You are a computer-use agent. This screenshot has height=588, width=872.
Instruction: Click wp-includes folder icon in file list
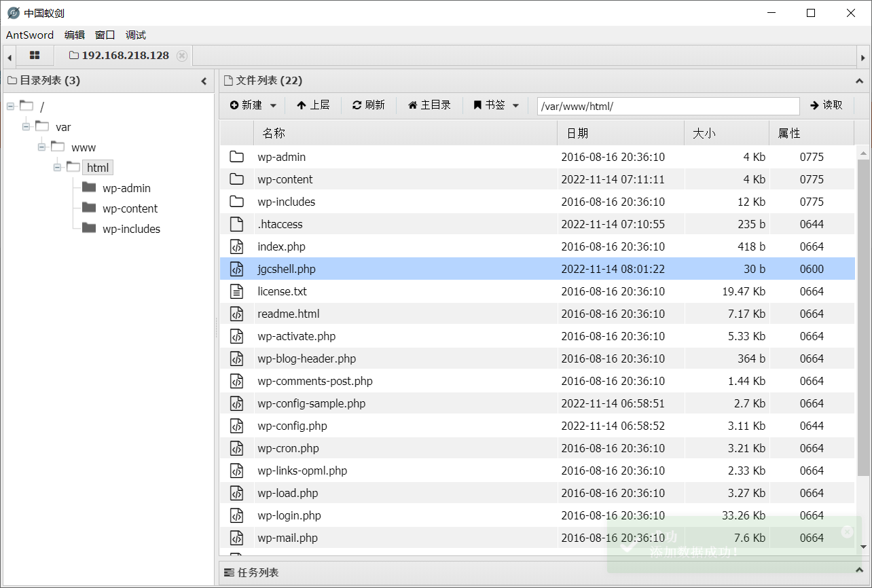pos(236,202)
